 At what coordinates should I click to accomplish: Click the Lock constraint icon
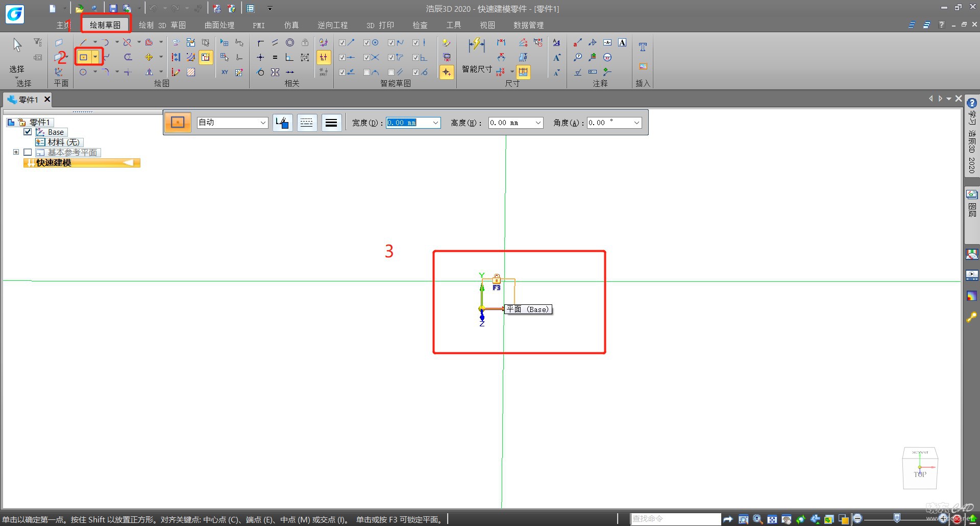pyautogui.click(x=305, y=42)
